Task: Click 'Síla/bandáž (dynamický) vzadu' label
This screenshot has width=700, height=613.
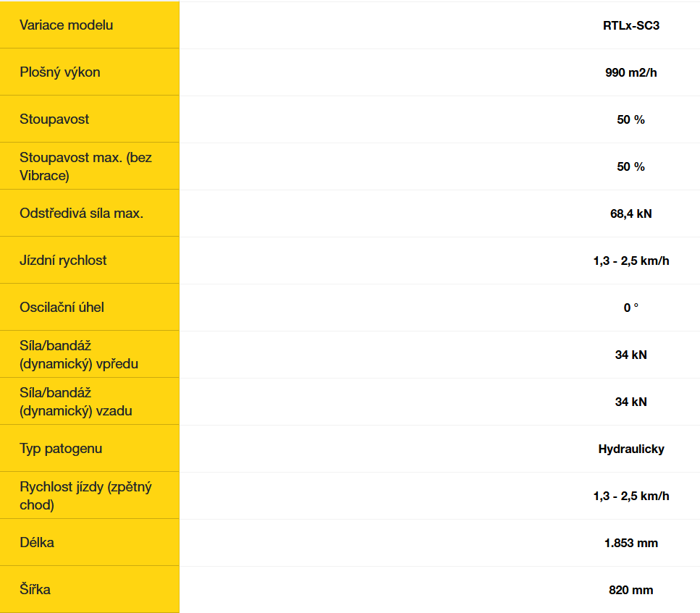Action: tap(76, 402)
